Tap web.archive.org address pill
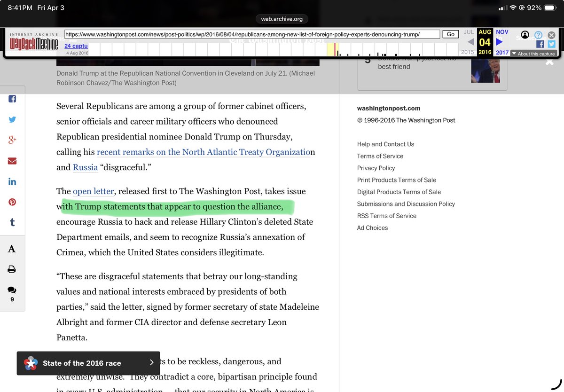Viewport: 564px width, 392px height. 282,19
